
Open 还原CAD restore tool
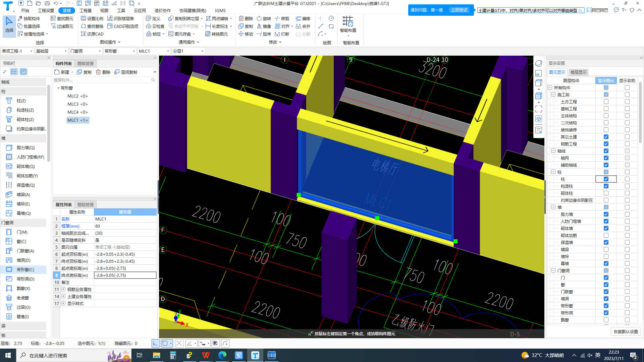(92, 34)
